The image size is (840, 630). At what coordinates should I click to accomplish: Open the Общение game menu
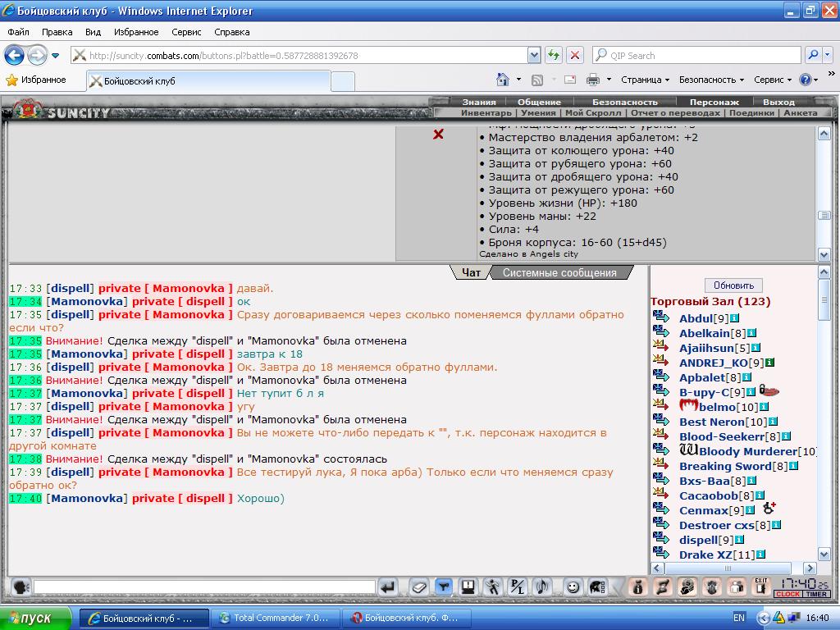pyautogui.click(x=539, y=102)
